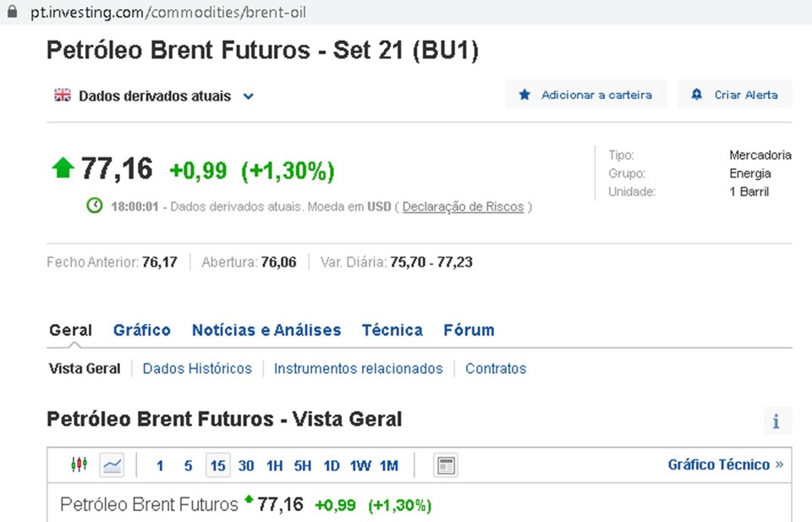Switch to the Gráfico tab
812x522 pixels.
(x=141, y=330)
